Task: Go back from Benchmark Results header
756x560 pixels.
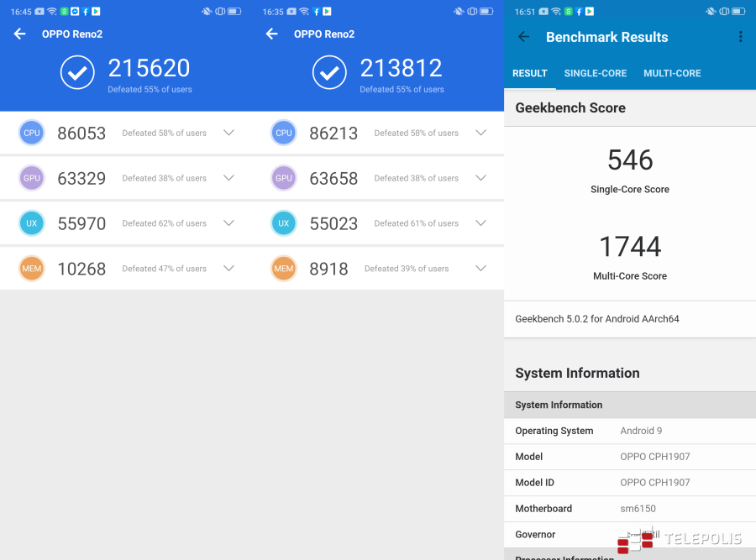Action: [523, 37]
